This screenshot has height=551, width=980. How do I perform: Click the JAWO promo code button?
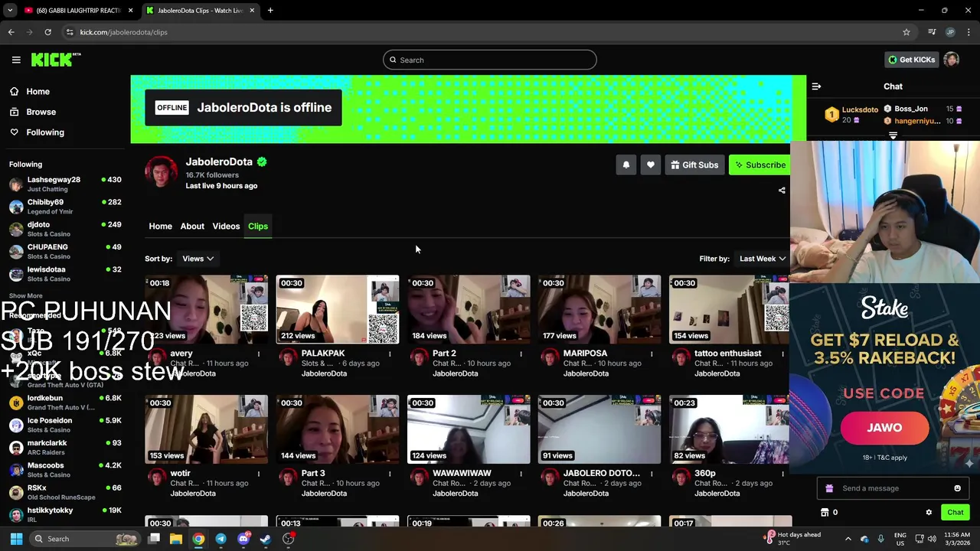point(884,428)
